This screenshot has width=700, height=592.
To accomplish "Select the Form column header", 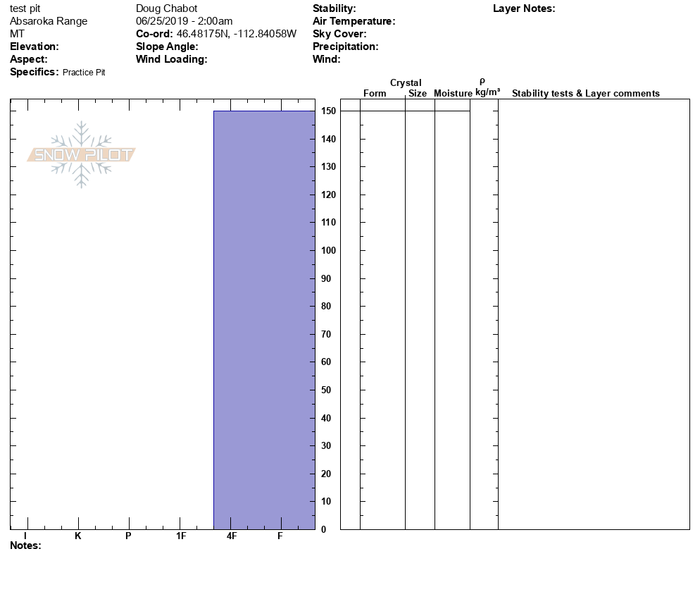I will 375,94.
